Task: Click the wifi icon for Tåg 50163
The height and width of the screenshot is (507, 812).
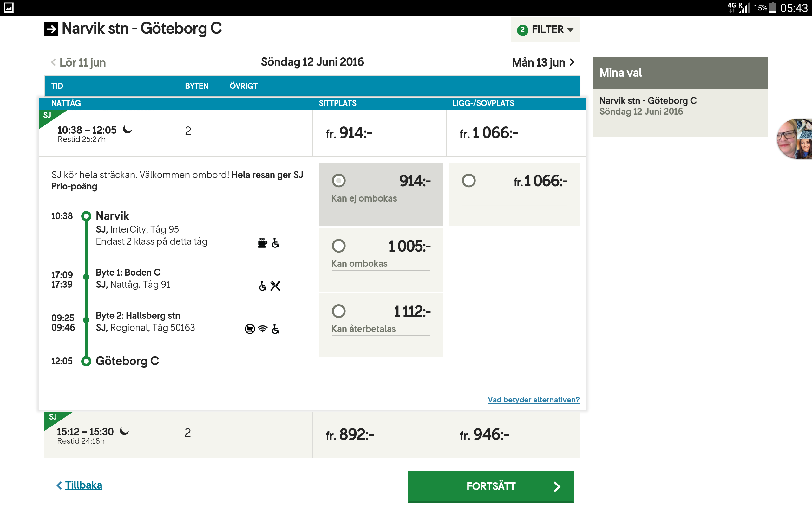Action: [263, 329]
